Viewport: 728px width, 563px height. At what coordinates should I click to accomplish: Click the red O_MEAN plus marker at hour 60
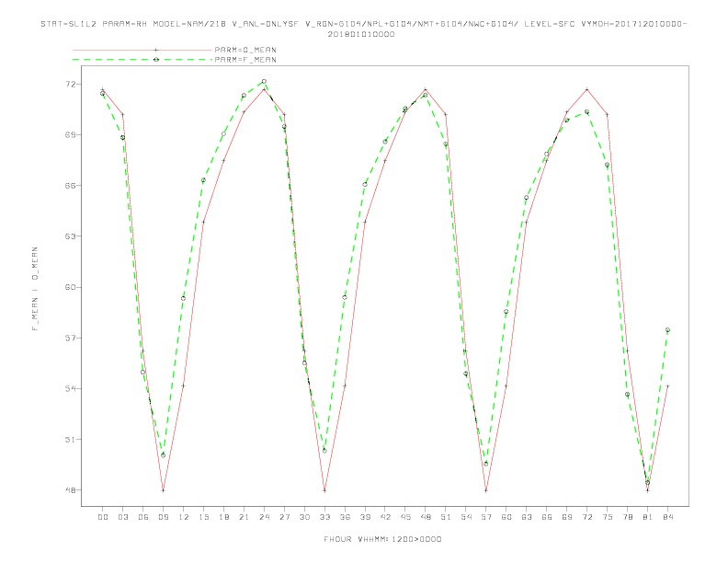point(506,385)
